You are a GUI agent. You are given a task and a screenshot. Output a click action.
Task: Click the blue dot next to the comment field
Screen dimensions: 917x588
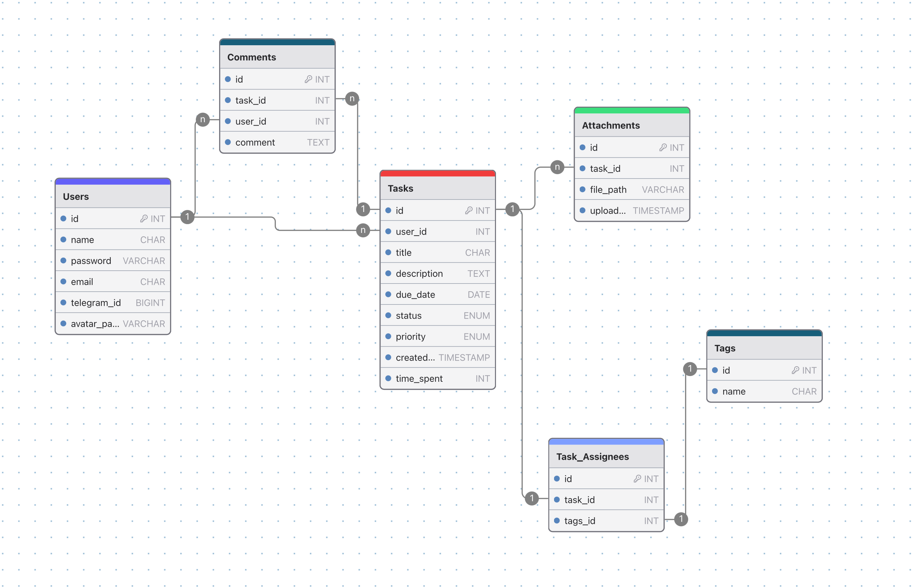(227, 142)
